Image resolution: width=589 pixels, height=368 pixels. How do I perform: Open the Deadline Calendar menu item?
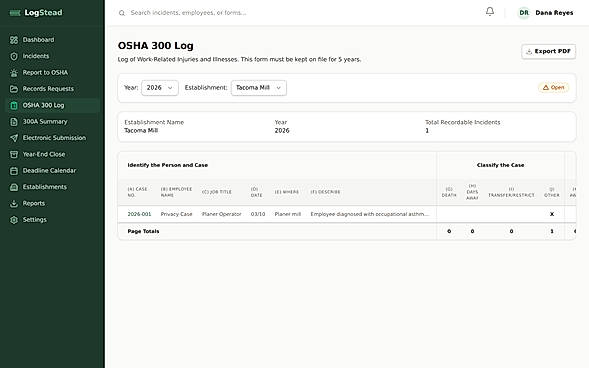coord(53,171)
